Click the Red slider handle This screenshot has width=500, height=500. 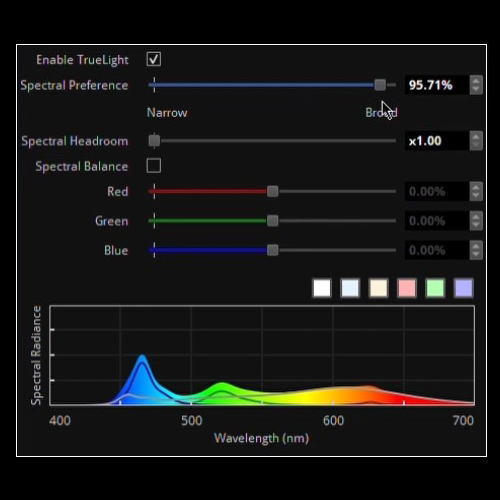pos(273,191)
